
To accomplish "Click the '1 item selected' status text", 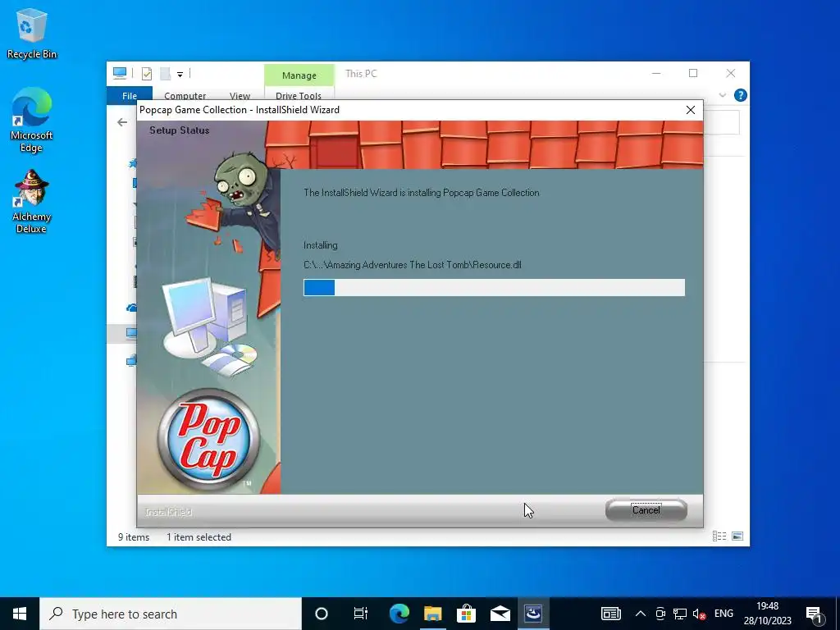I will pos(199,536).
